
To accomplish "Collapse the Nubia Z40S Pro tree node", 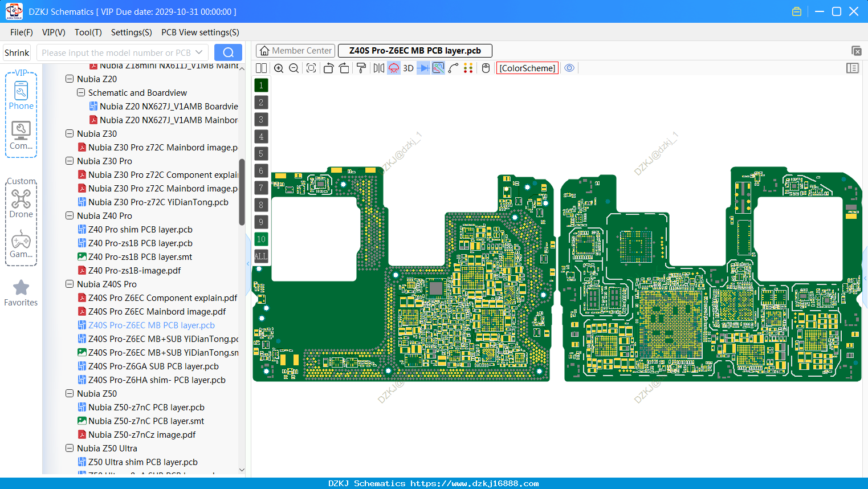I will (x=70, y=284).
